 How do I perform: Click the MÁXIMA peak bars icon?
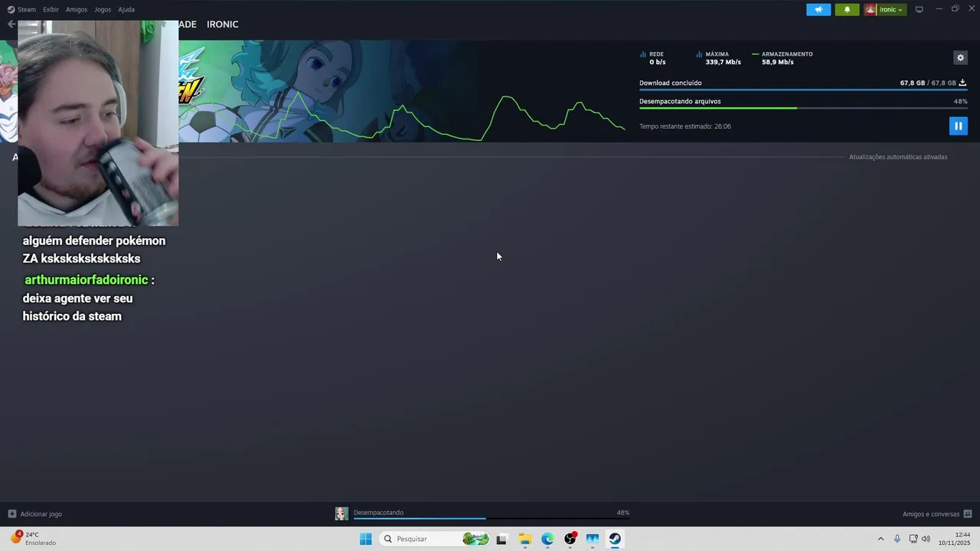pyautogui.click(x=699, y=54)
